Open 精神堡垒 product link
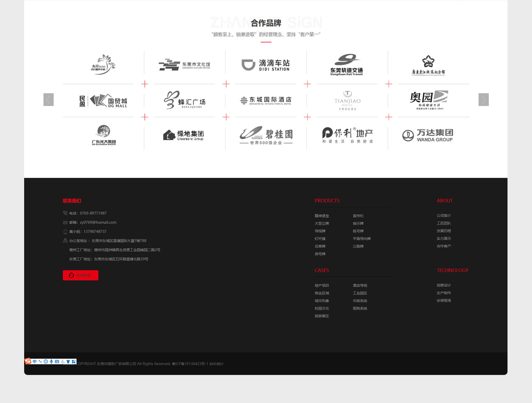The width and height of the screenshot is (532, 403). [x=322, y=216]
